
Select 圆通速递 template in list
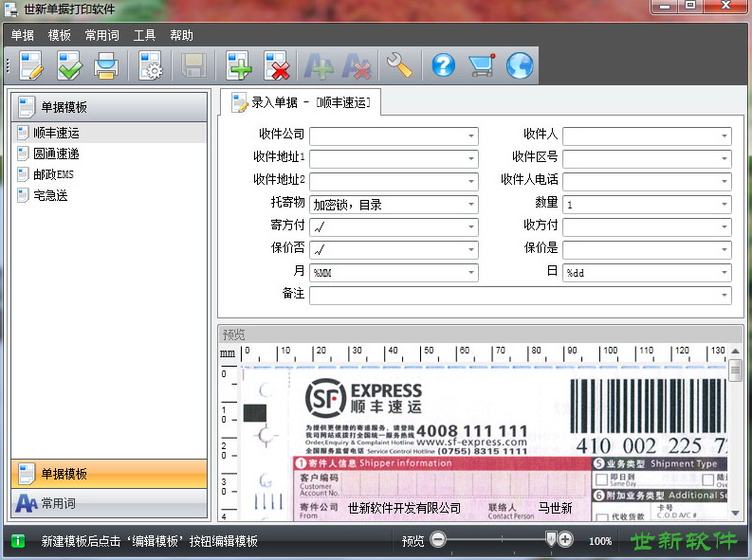pyautogui.click(x=57, y=154)
